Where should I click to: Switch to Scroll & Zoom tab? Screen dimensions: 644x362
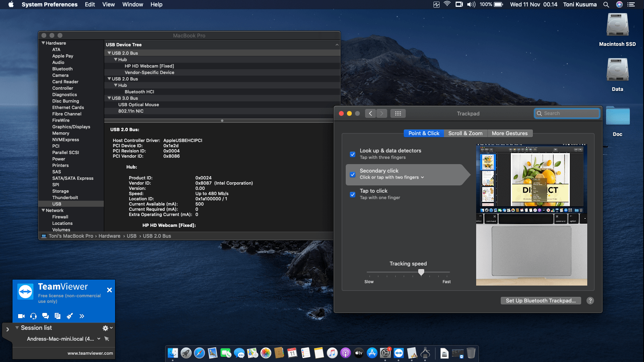pyautogui.click(x=465, y=134)
